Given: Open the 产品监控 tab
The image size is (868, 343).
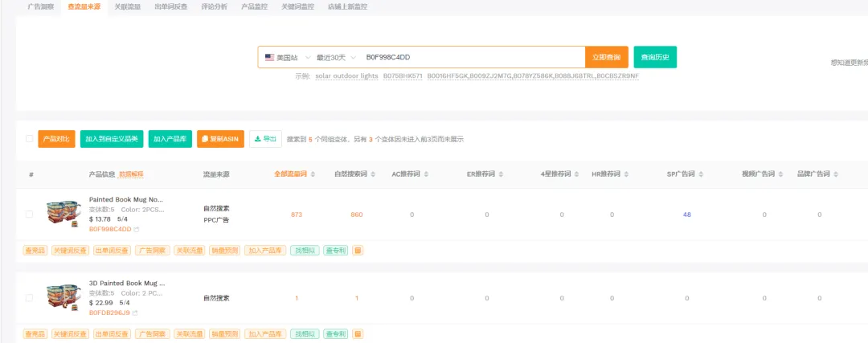Looking at the screenshot, I should click(255, 7).
